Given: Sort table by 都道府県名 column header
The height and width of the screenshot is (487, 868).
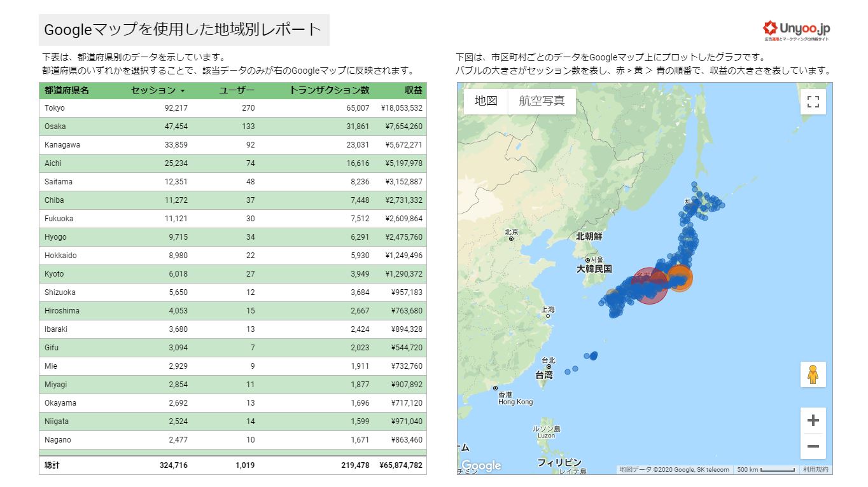Looking at the screenshot, I should coord(67,90).
